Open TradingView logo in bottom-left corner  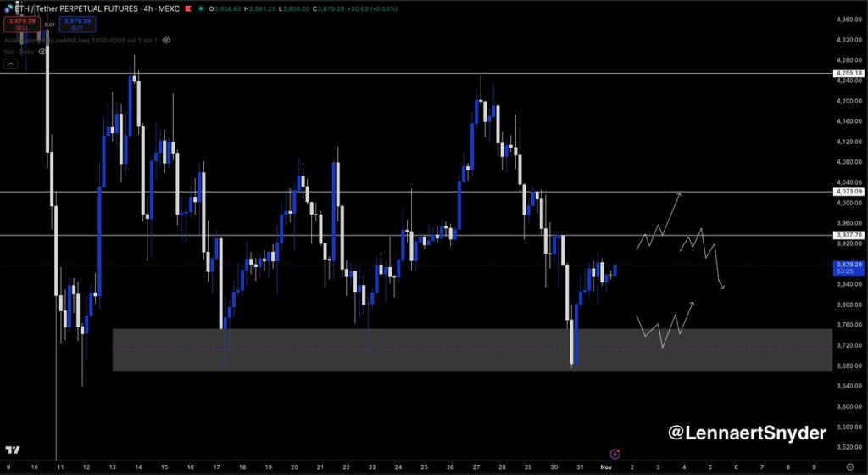[14, 450]
